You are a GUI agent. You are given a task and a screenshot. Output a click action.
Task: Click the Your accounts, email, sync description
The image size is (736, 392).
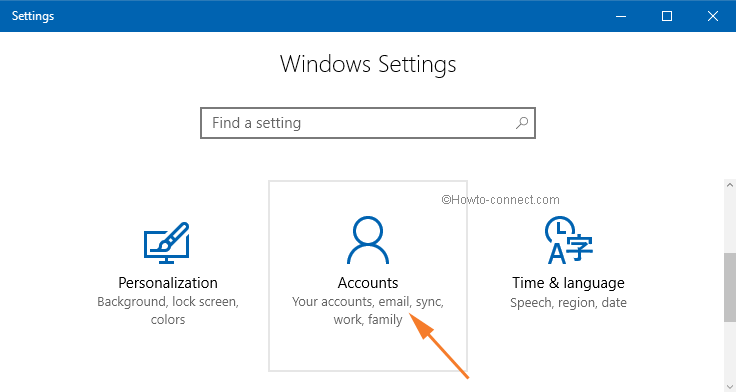point(368,311)
